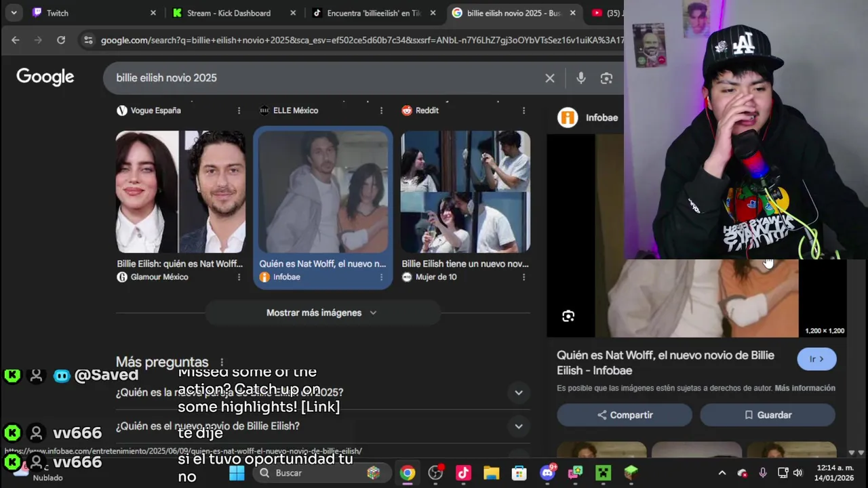Open File Explorer from taskbar
The height and width of the screenshot is (488, 868).
pyautogui.click(x=491, y=472)
